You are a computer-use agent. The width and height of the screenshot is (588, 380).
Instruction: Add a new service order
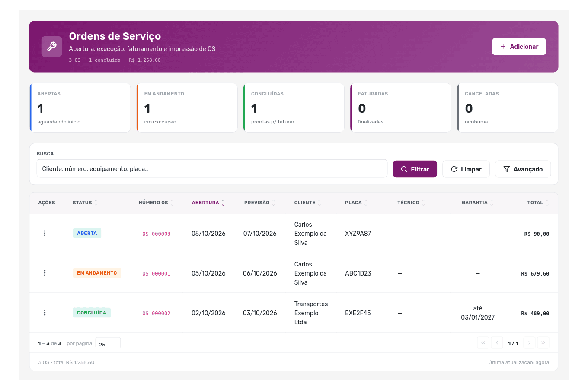coord(519,47)
